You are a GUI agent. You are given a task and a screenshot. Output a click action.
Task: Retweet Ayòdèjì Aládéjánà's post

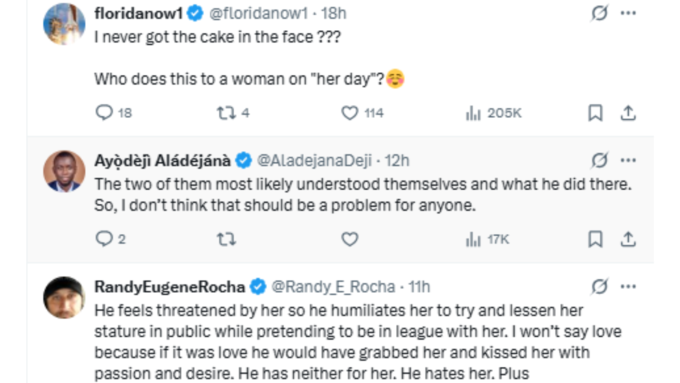point(226,239)
